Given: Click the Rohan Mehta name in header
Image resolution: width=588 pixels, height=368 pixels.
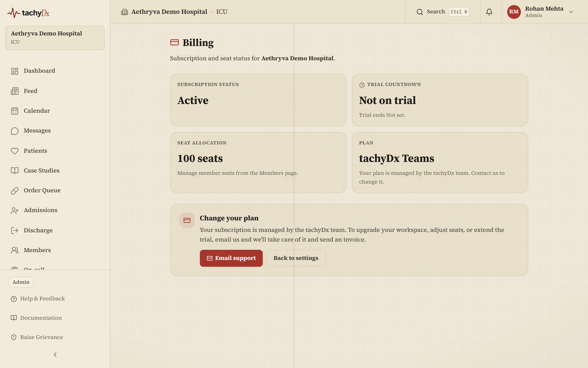Looking at the screenshot, I should tap(544, 9).
